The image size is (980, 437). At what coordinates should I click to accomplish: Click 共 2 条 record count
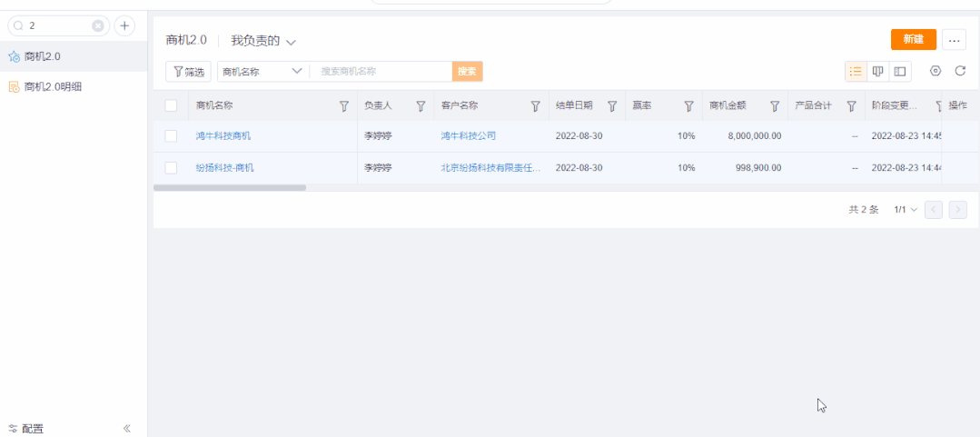point(863,210)
